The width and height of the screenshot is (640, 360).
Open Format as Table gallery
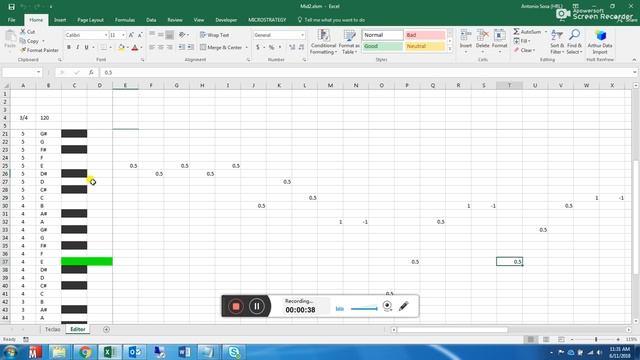click(349, 42)
